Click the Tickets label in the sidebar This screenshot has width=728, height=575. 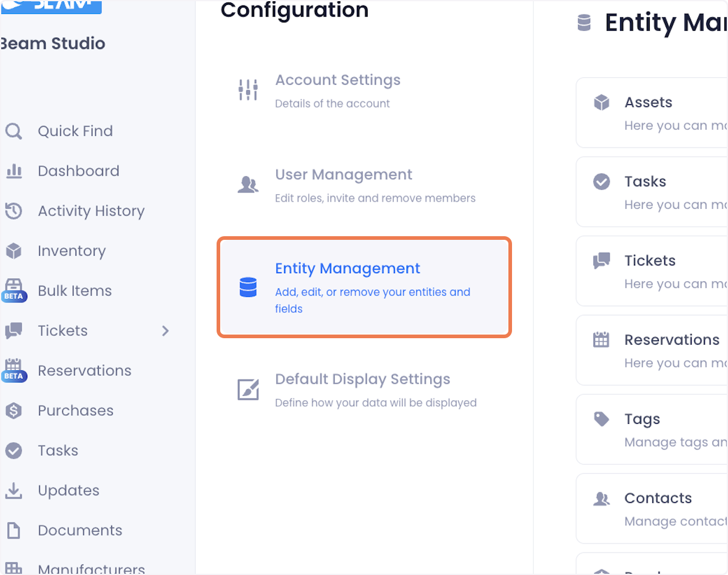click(62, 331)
